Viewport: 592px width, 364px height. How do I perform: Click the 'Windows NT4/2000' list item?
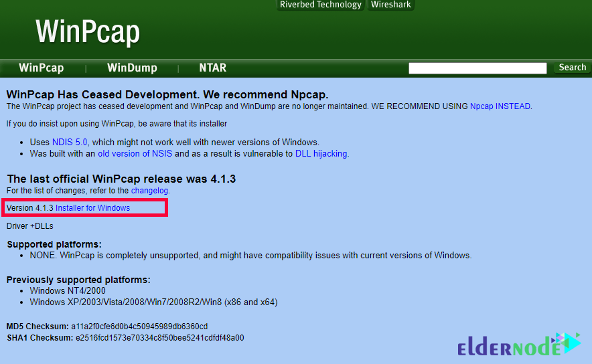tap(68, 291)
